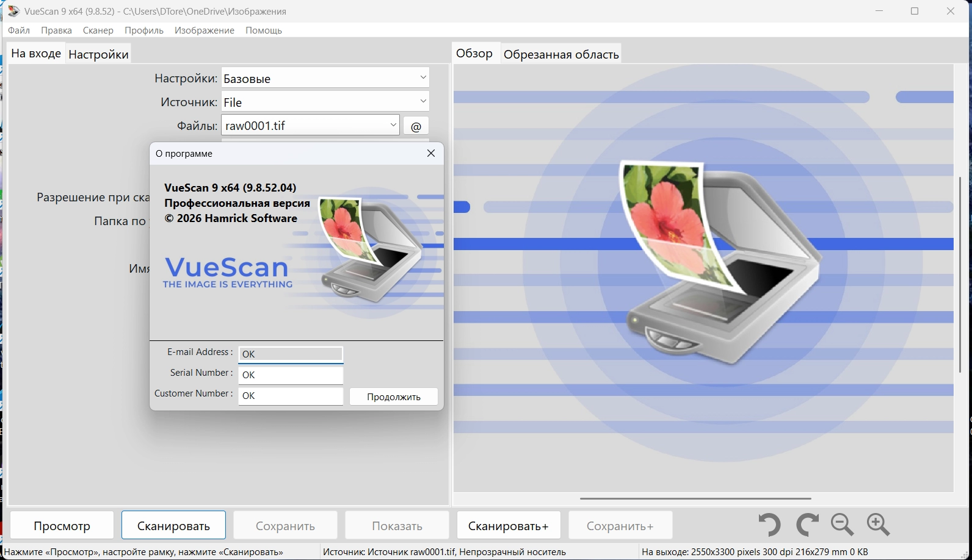Click the scanner logo in About dialog
This screenshot has width=972, height=560.
pos(372,250)
